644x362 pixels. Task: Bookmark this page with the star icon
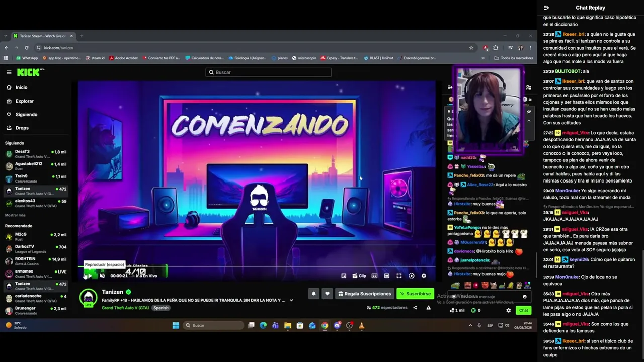(471, 48)
